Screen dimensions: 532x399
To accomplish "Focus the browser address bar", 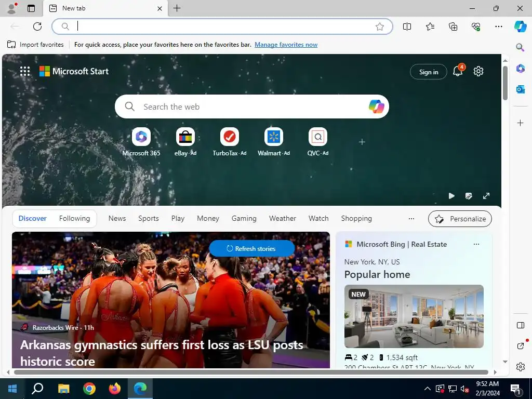I will (222, 26).
